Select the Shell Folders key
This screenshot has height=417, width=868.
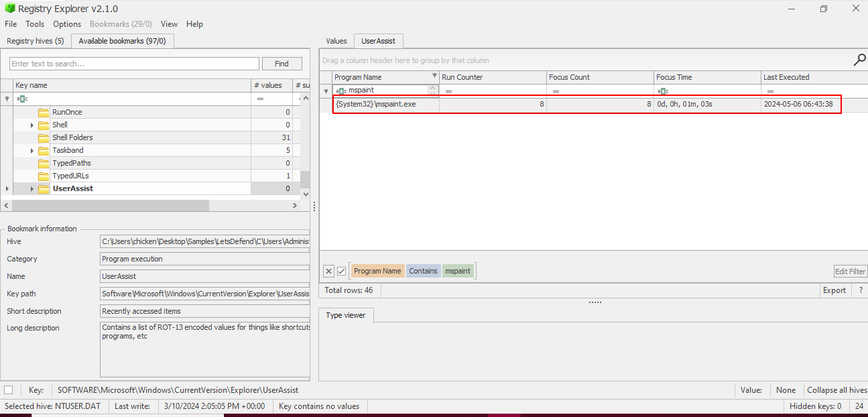pos(72,137)
